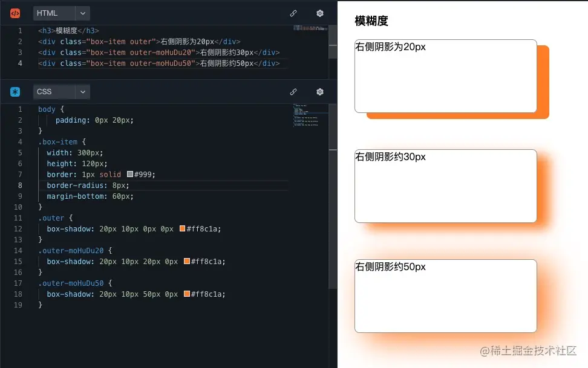Open the CSS language dropdown arrow

82,92
